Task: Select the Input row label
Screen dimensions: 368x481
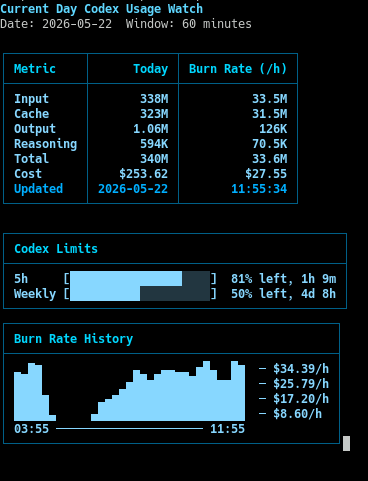Action: click(31, 99)
